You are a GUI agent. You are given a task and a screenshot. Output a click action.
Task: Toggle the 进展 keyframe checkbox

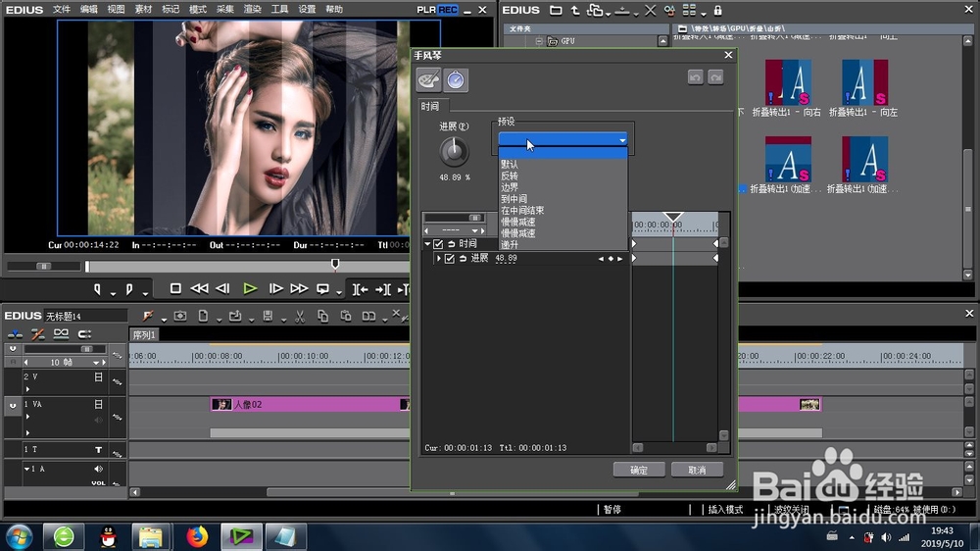pyautogui.click(x=450, y=258)
